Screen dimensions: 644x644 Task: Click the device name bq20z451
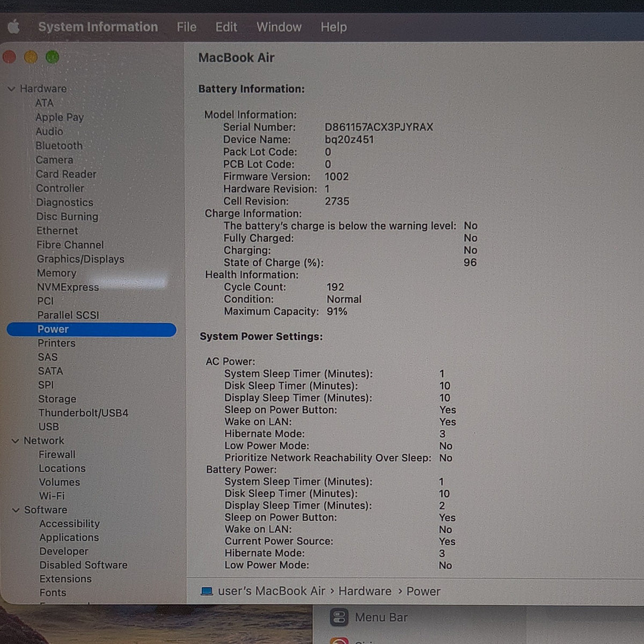349,140
